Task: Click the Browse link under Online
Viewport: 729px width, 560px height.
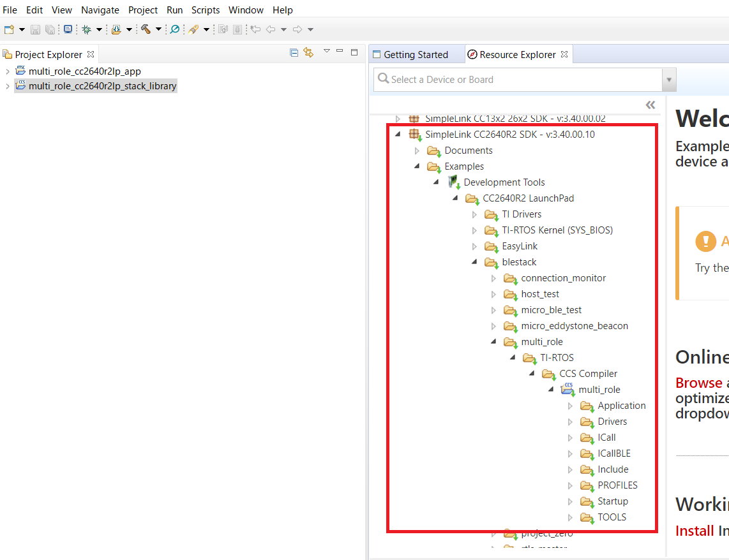Action: click(x=699, y=383)
